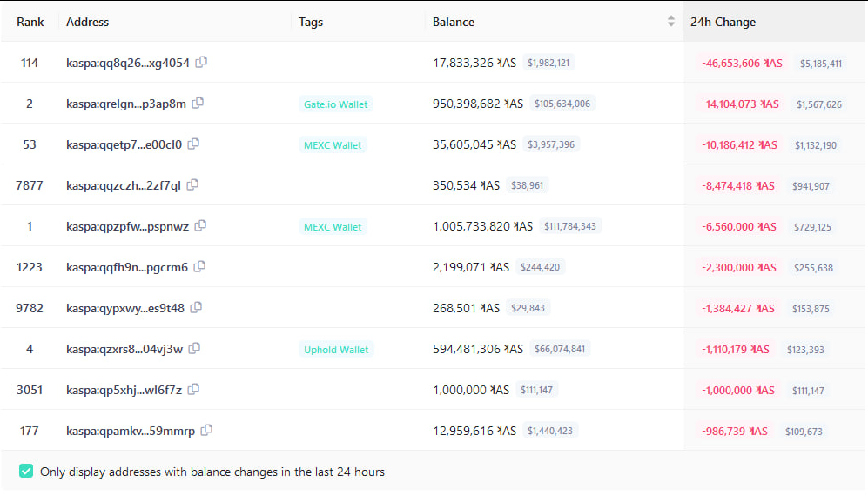Copy the kaspa:qqfh9n...pgcrm6 address
Viewport: 868px width, 502px height.
(x=200, y=267)
